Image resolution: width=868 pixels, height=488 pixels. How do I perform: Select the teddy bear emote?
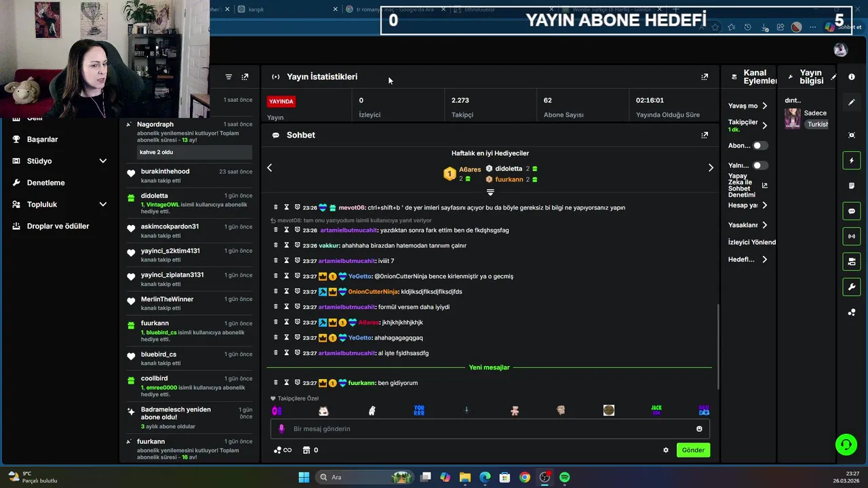click(x=514, y=410)
